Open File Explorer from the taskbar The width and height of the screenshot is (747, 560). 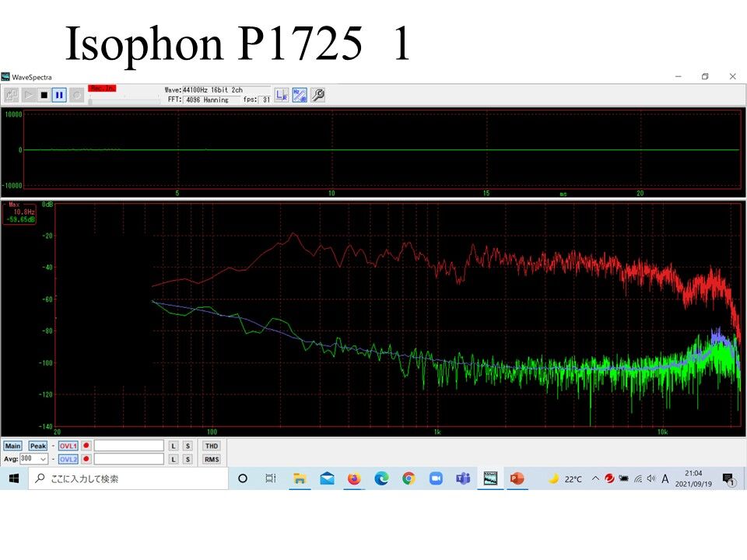(x=299, y=478)
